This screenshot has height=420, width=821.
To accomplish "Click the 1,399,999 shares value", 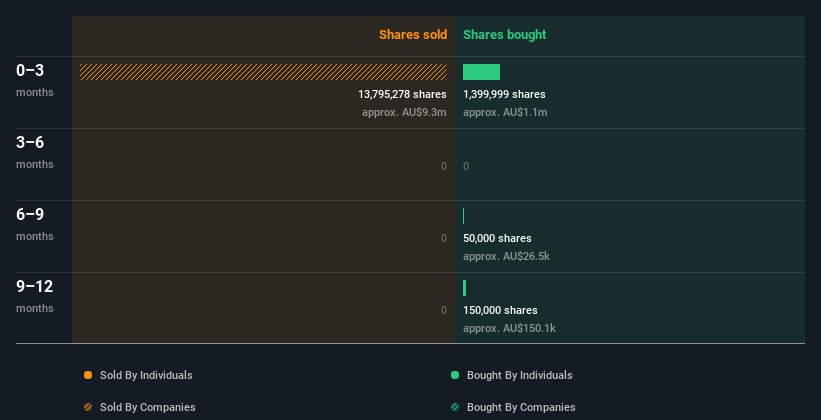I will coord(504,94).
